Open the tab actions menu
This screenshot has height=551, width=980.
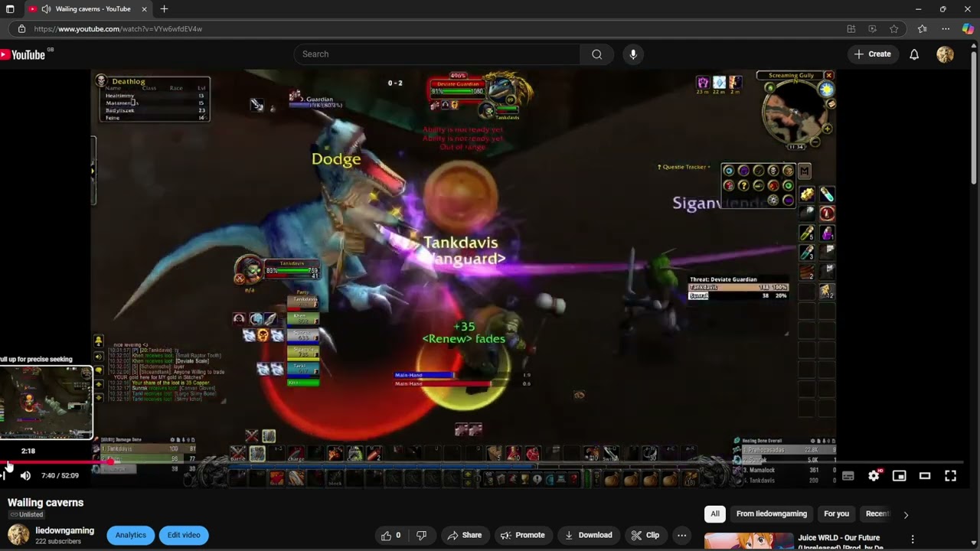tap(10, 9)
